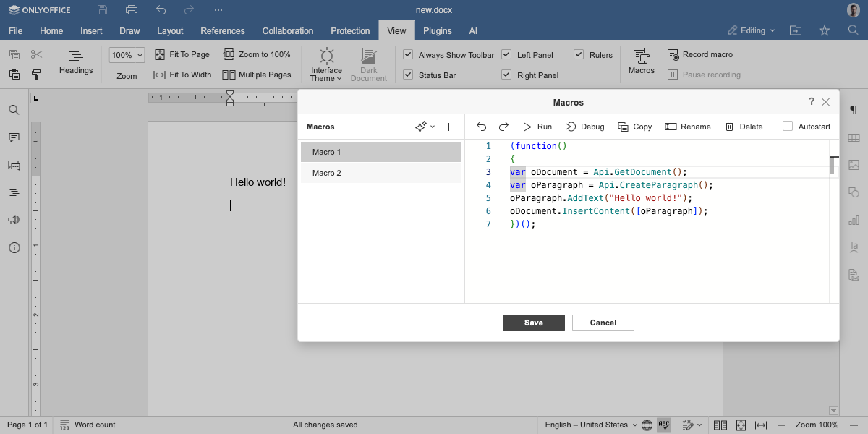Open the Search panel in left sidebar
This screenshot has width=868, height=434.
point(14,110)
